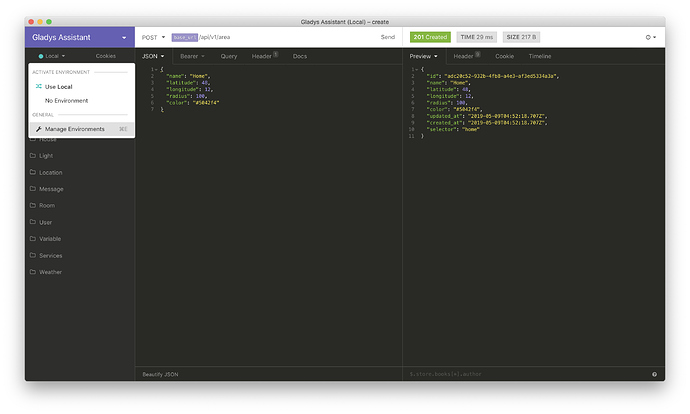Image resolution: width=690 pixels, height=414 pixels.
Task: Open the POST method dropdown
Action: (x=153, y=37)
